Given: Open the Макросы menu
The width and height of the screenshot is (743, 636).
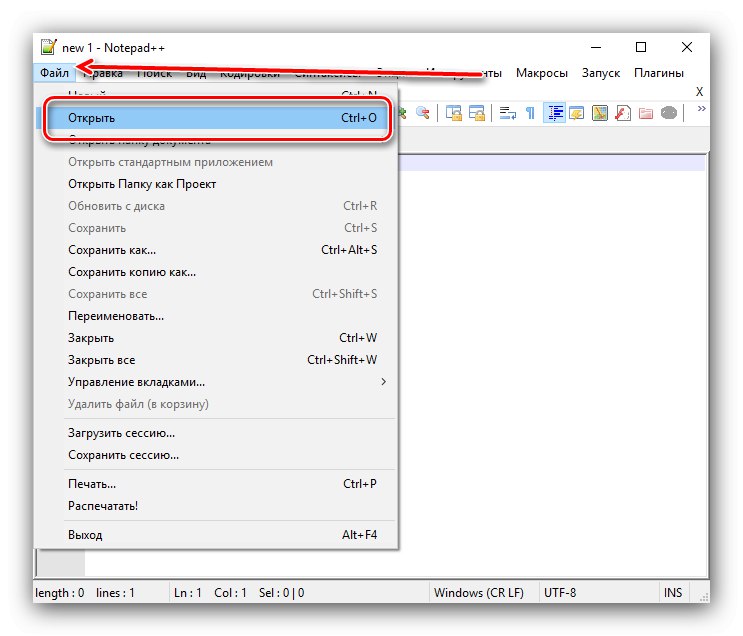Looking at the screenshot, I should (542, 73).
